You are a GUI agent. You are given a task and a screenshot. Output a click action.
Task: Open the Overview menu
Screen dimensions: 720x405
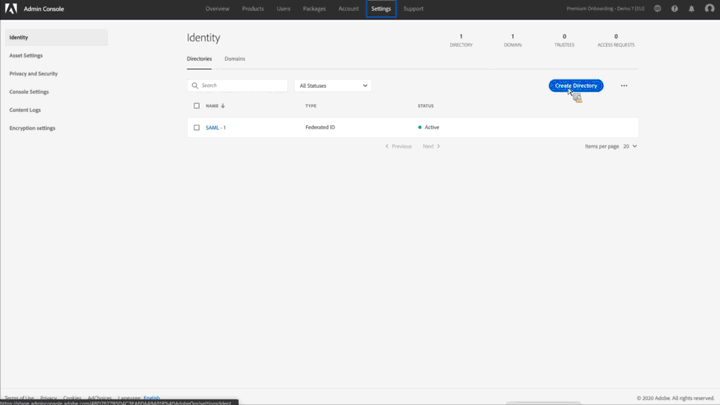[x=217, y=9]
